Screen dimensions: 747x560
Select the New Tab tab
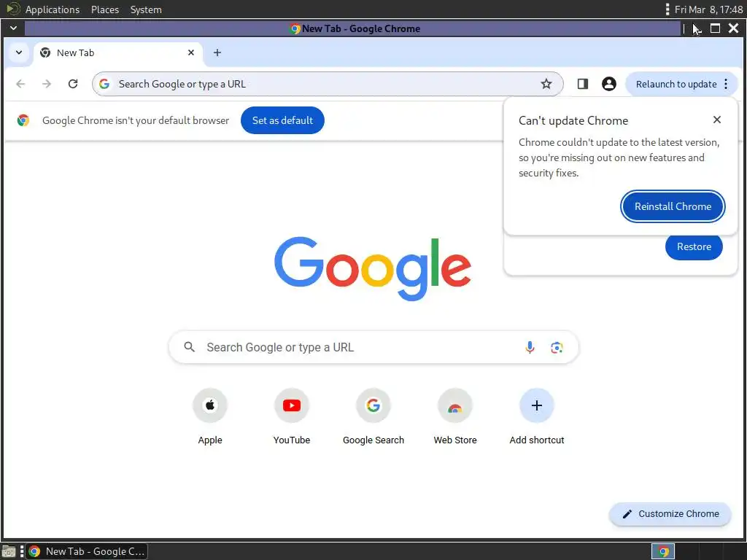coord(117,52)
